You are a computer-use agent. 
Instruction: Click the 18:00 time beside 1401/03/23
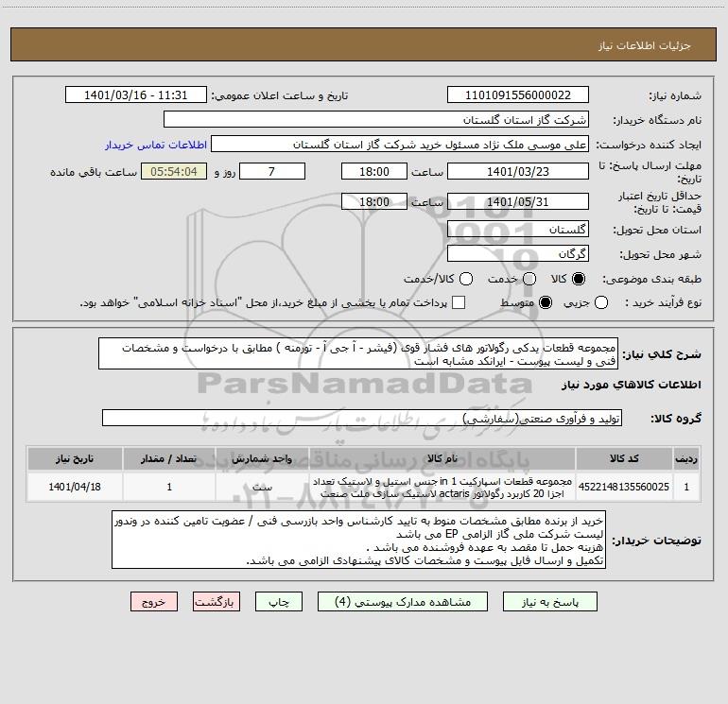374,171
